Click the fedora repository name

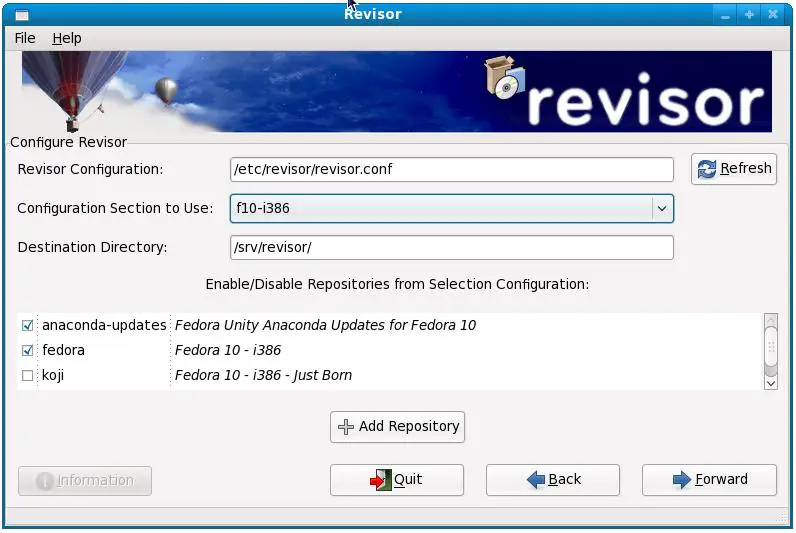click(63, 350)
